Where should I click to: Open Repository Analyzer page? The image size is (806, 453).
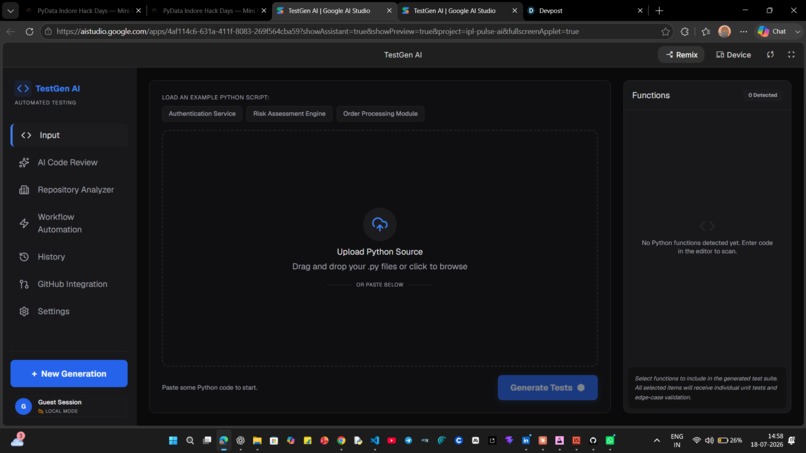tap(69, 190)
